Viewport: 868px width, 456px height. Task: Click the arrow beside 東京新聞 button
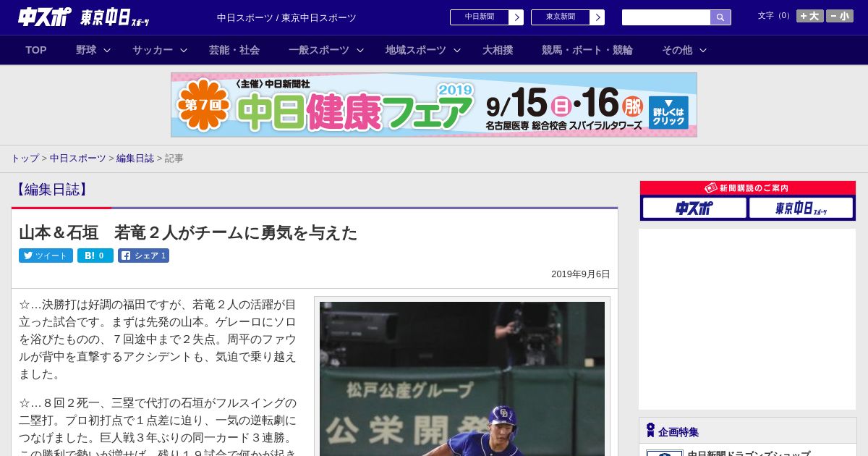[x=597, y=17]
